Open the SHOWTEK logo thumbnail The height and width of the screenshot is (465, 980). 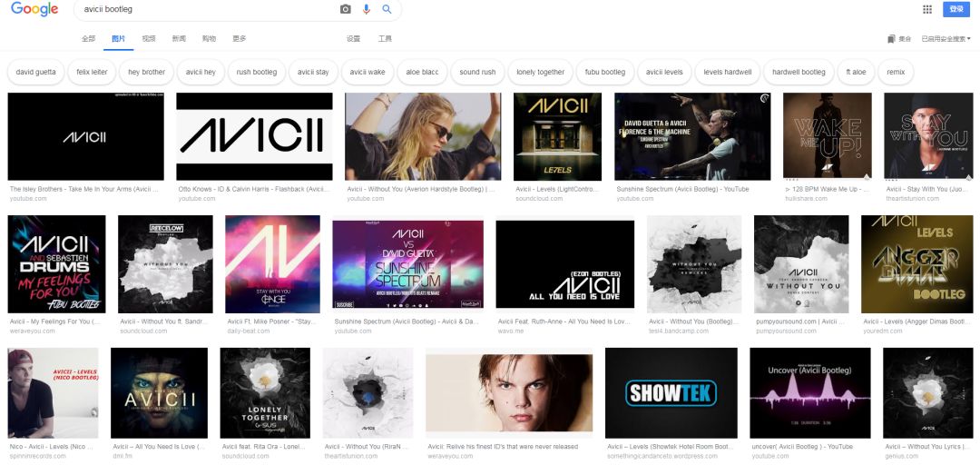(x=671, y=393)
